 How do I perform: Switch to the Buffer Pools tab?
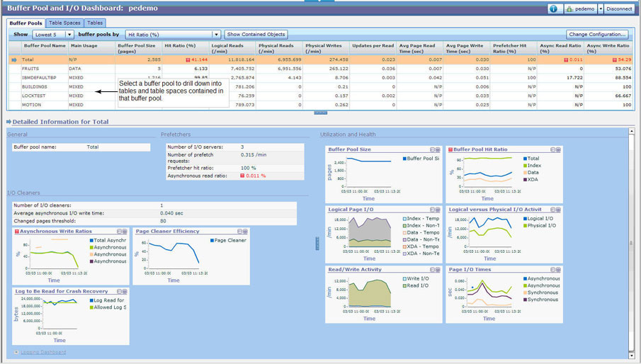pos(25,23)
